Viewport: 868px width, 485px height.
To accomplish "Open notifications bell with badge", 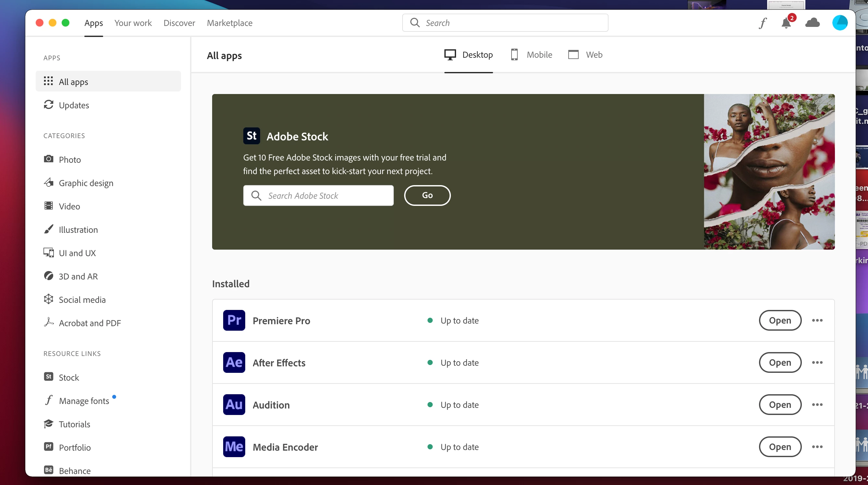I will tap(787, 23).
